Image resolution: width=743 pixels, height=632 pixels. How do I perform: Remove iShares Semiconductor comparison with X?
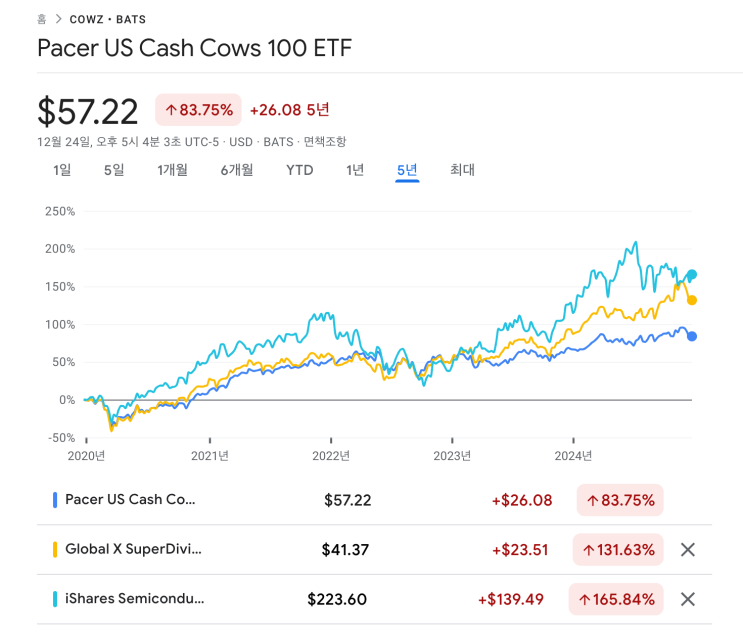pyautogui.click(x=687, y=599)
